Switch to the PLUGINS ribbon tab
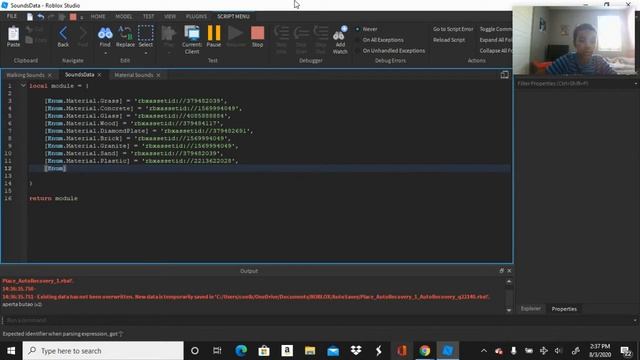This screenshot has width=640, height=360. click(196, 16)
